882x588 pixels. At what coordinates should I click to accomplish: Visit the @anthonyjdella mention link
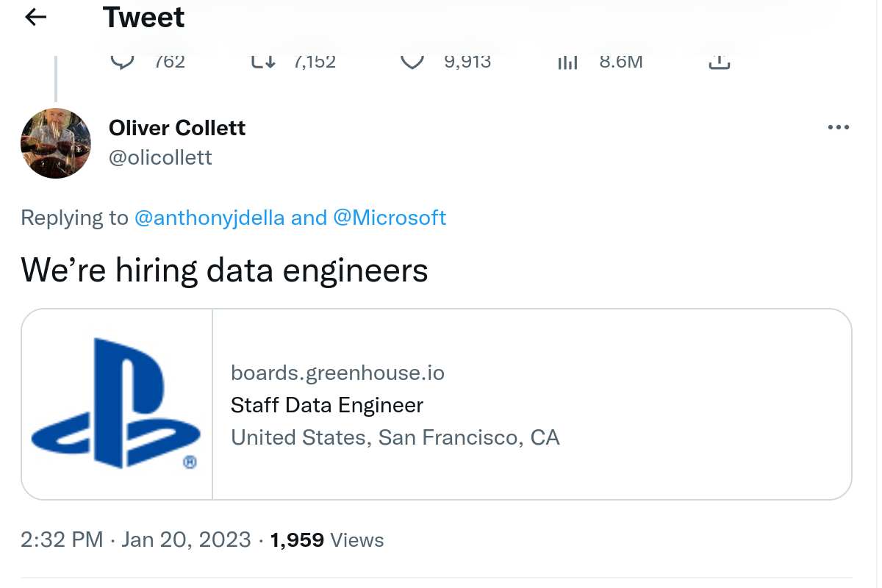[x=209, y=218]
